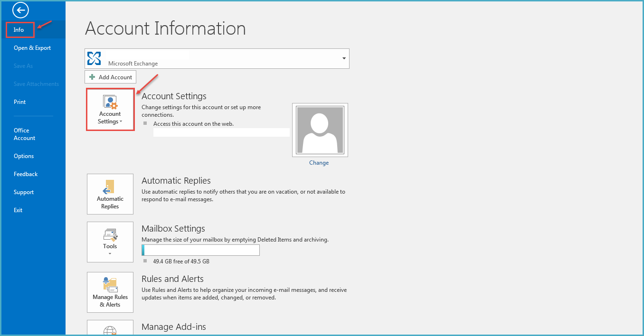This screenshot has width=644, height=336.
Task: Click the mailbox storage usage bar
Action: pyautogui.click(x=201, y=250)
